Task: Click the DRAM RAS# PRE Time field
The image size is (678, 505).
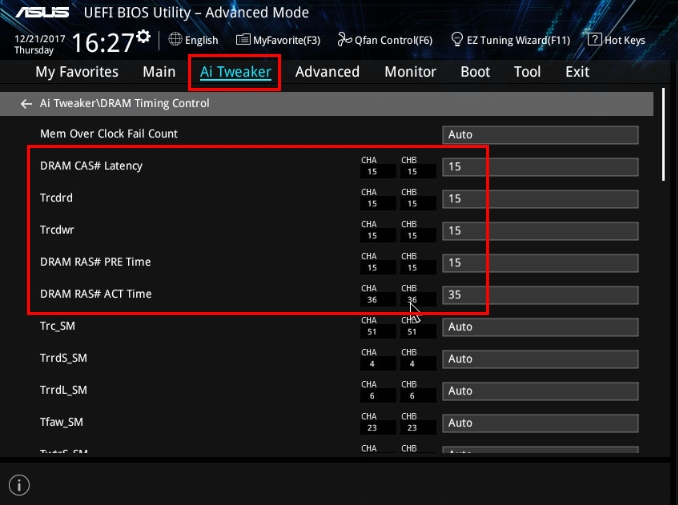Action: [540, 262]
